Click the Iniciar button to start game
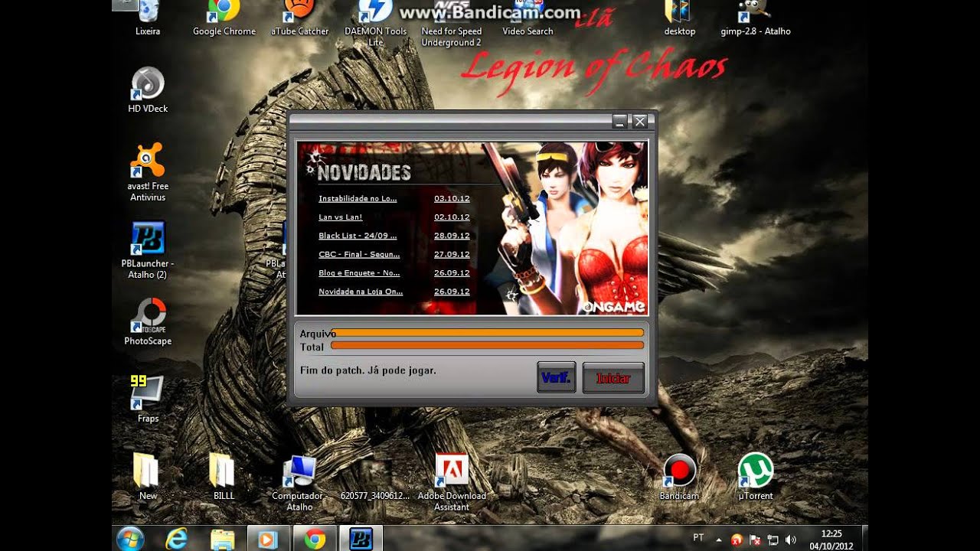 (x=613, y=378)
